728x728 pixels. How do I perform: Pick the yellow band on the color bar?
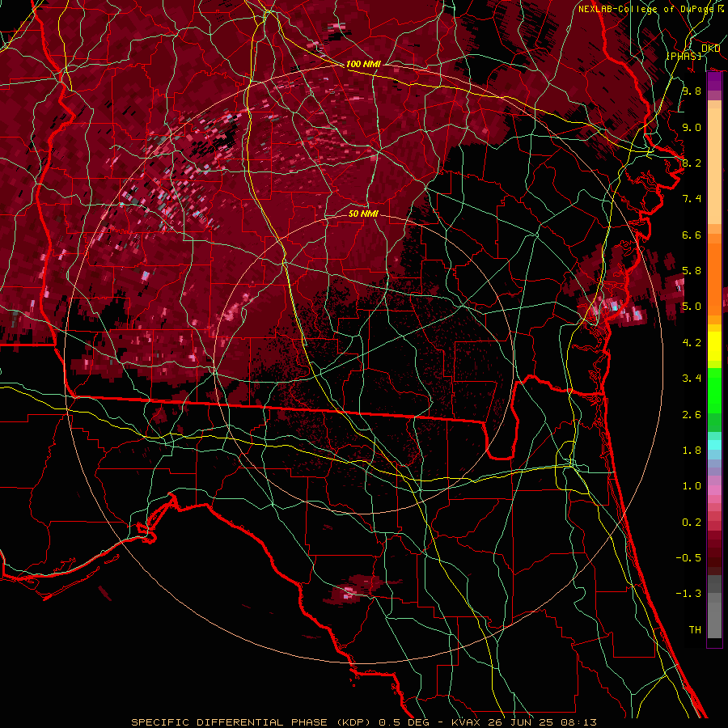click(714, 346)
